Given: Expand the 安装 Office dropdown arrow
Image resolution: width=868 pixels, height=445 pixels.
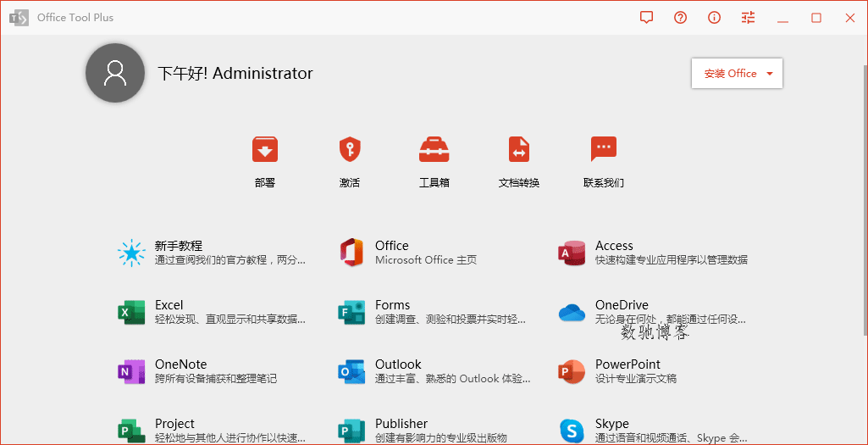Looking at the screenshot, I should [x=770, y=74].
